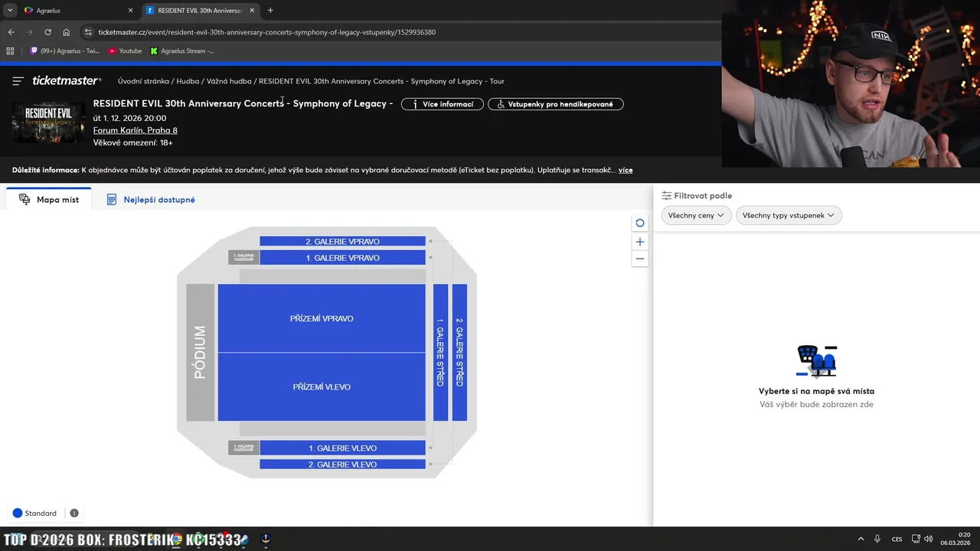Image resolution: width=980 pixels, height=551 pixels.
Task: Open Youtube bookmark
Action: (126, 51)
